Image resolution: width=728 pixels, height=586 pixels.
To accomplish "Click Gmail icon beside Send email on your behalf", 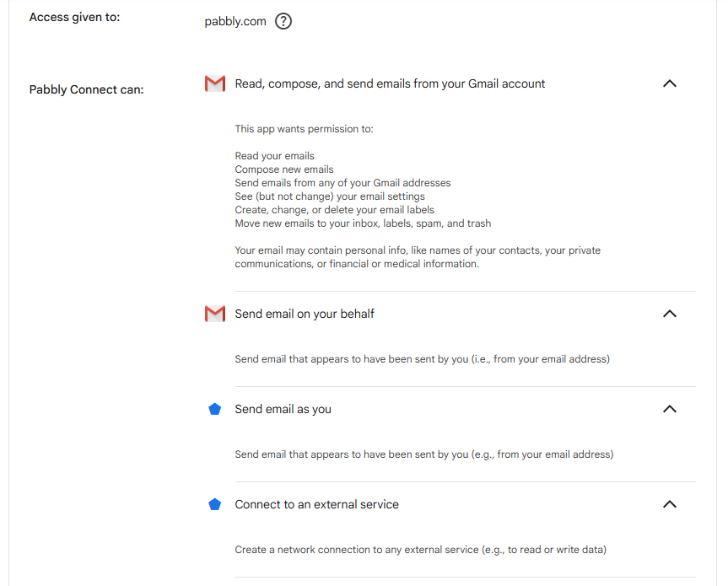I will (x=215, y=314).
